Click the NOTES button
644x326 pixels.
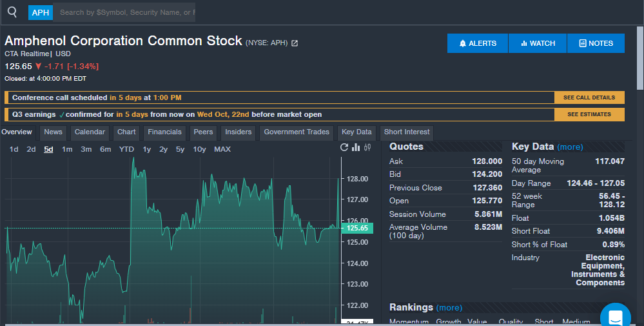[x=596, y=43]
